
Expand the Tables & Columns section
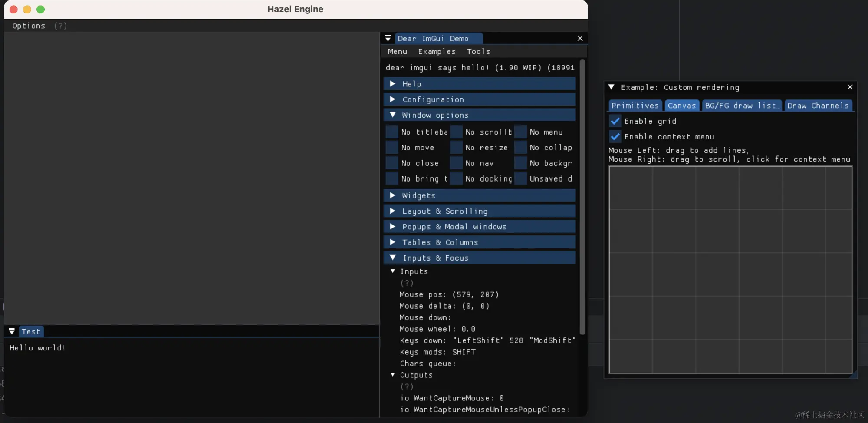click(480, 242)
